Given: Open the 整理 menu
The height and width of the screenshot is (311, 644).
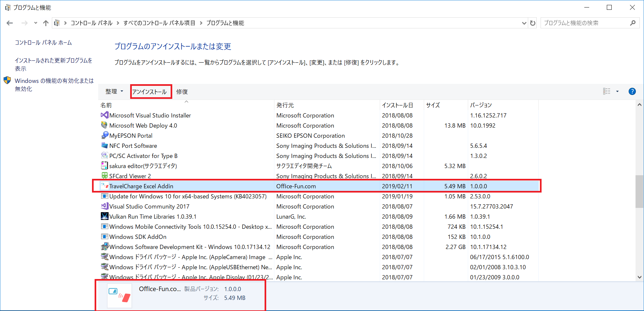Looking at the screenshot, I should pos(114,91).
